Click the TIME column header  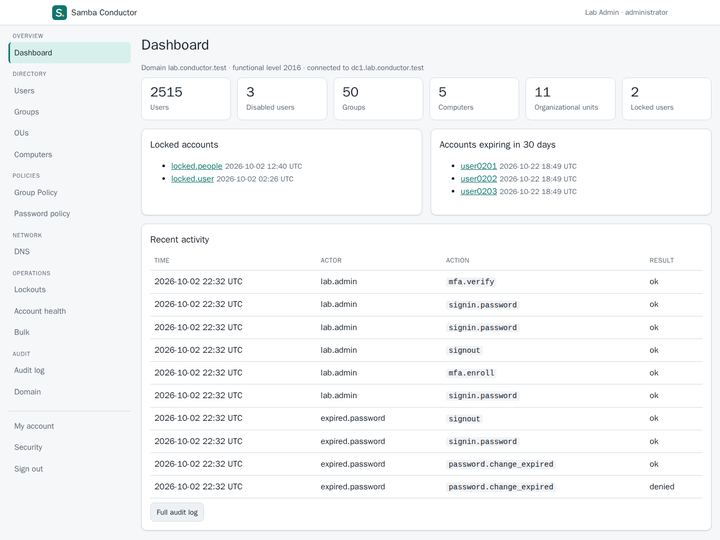[162, 260]
